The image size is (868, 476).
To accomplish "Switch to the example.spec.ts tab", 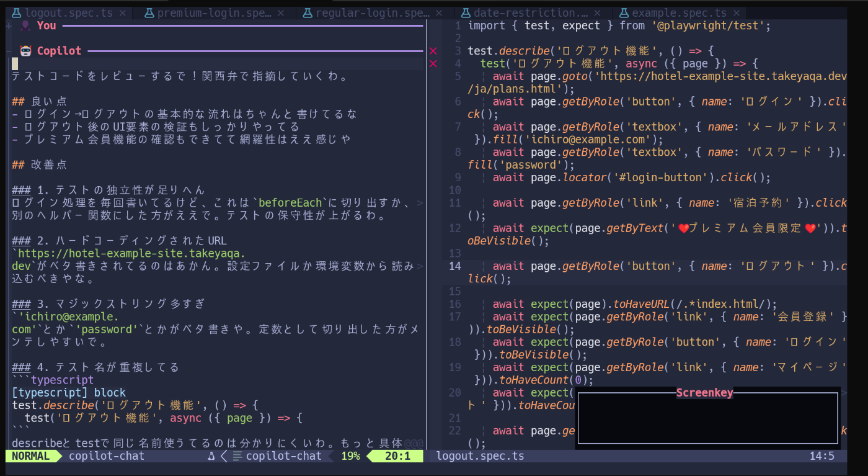I will point(678,12).
